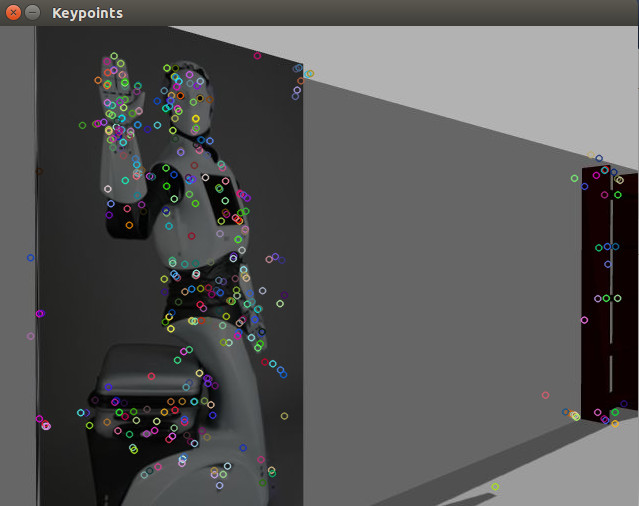Click the isolated blue keypoint on left wall

coord(30,258)
